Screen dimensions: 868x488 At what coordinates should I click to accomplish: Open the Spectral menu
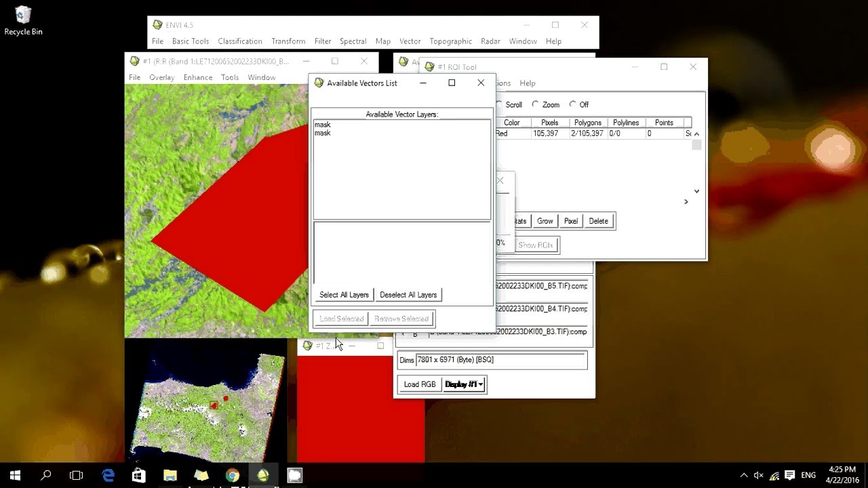tap(353, 41)
